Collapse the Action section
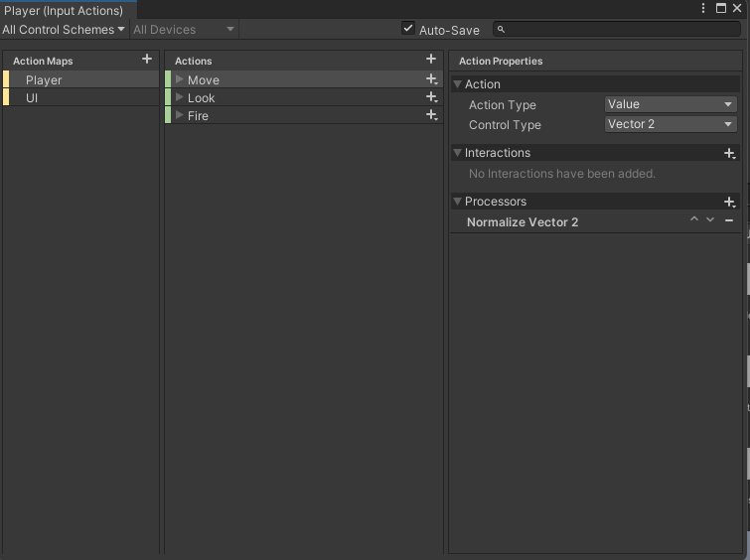Image resolution: width=750 pixels, height=560 pixels. coord(457,84)
